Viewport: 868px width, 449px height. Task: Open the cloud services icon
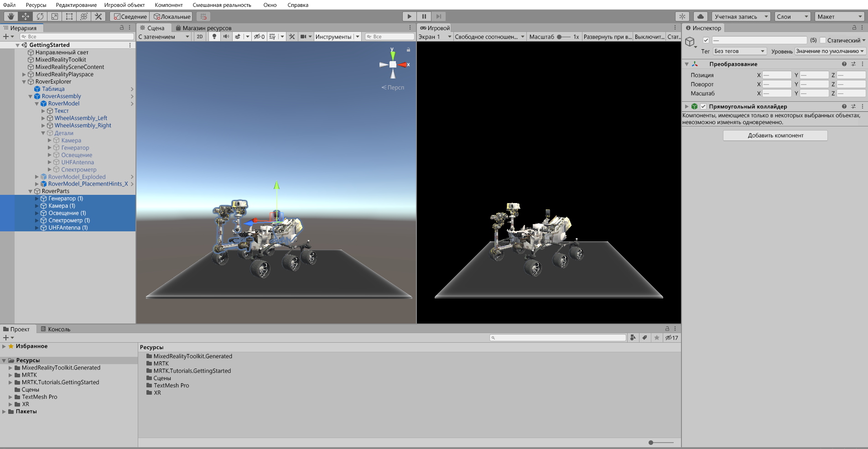click(x=701, y=16)
